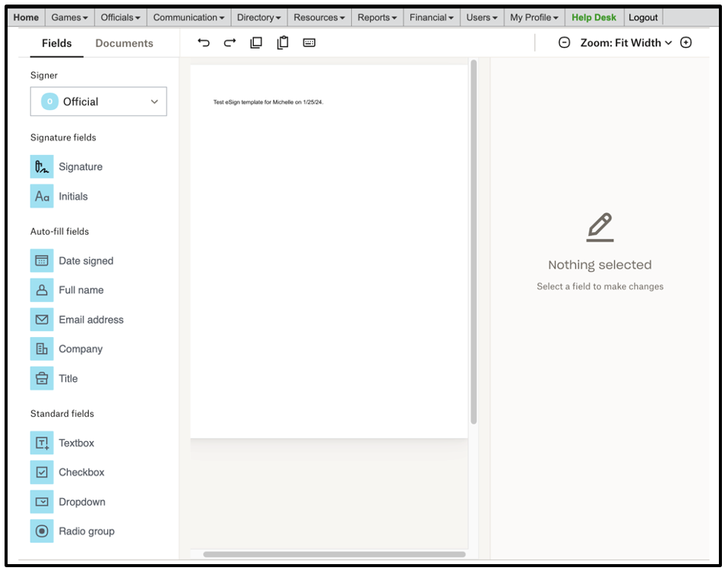This screenshot has height=574, width=728.
Task: Click the Checkbox field label
Action: click(81, 472)
